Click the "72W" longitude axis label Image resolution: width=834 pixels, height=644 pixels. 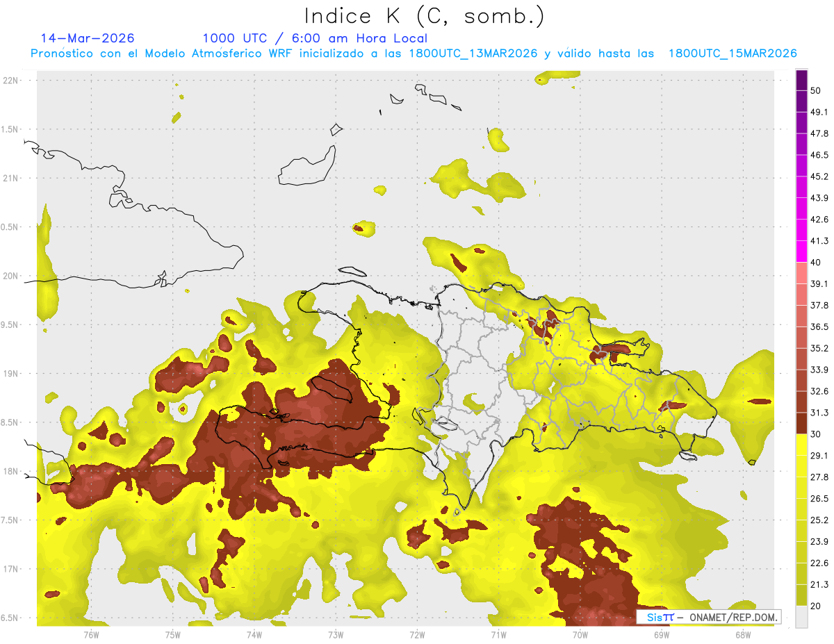[x=417, y=634]
